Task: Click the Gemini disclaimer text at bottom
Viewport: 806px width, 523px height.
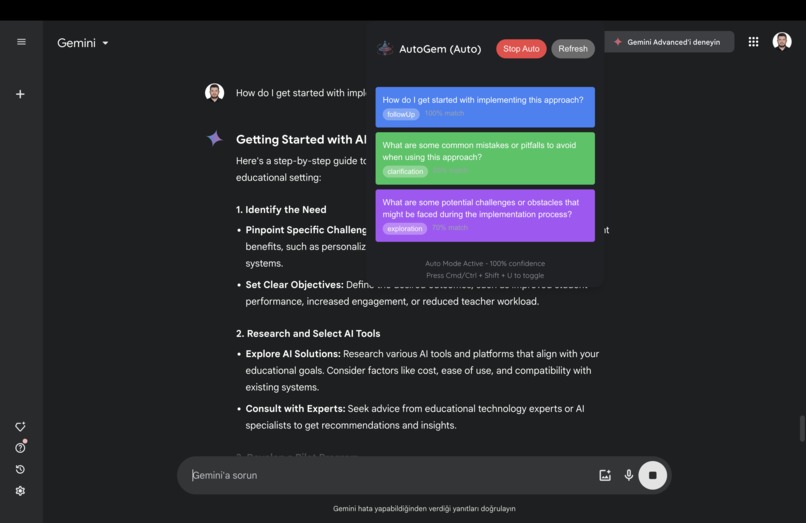Action: [424, 508]
